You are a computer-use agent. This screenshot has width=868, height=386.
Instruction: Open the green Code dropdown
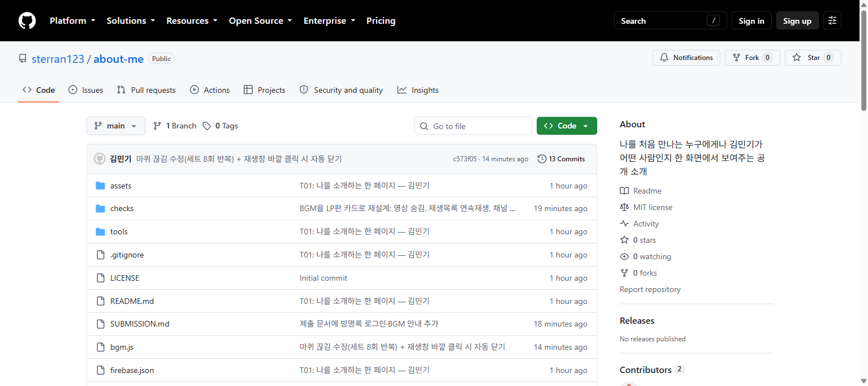click(567, 126)
